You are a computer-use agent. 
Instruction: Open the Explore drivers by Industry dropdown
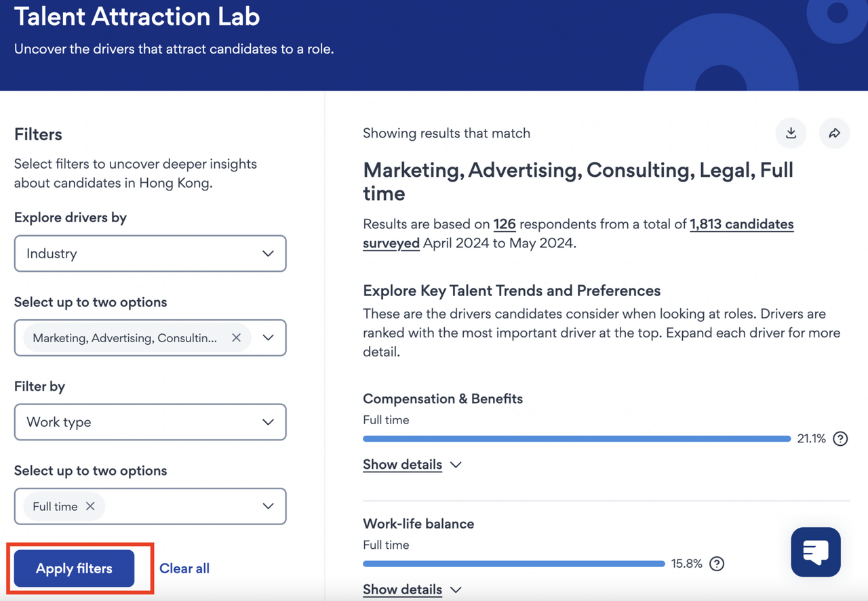[150, 253]
